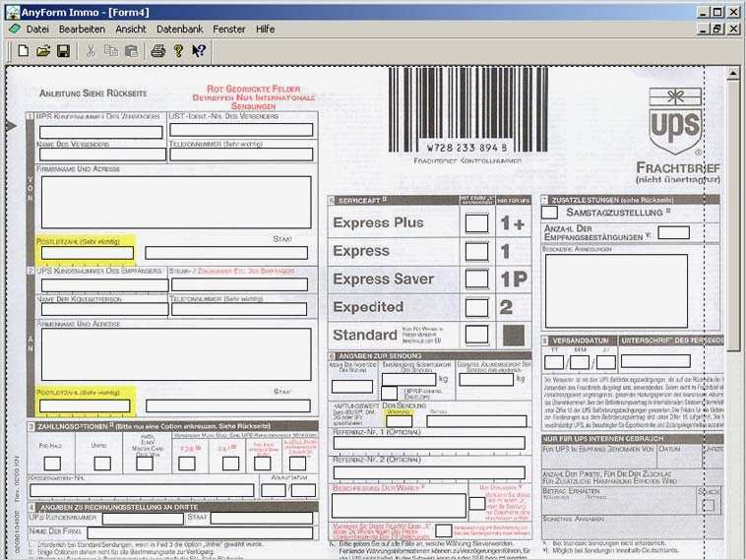Click the sender UPS Kundennummer field
746x560 pixels.
100,132
